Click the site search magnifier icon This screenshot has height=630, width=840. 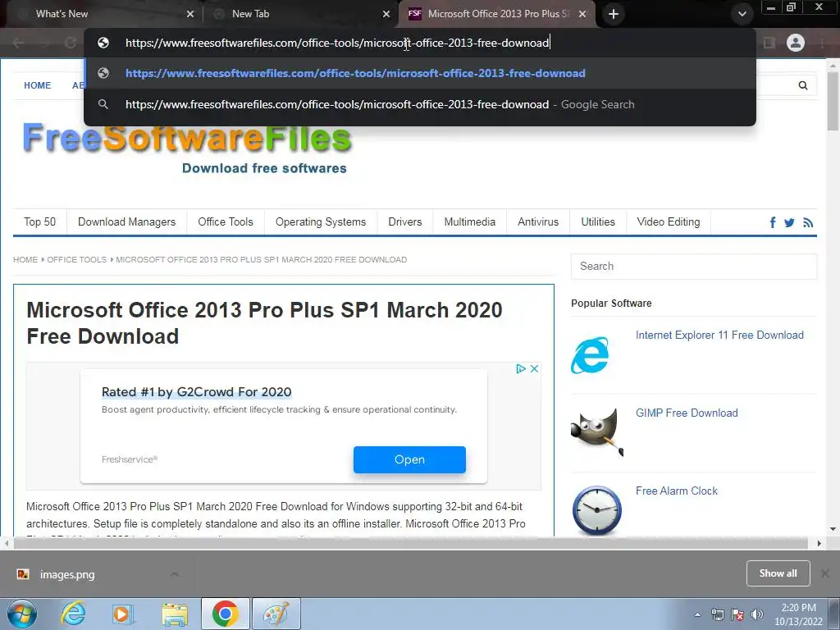coord(802,85)
